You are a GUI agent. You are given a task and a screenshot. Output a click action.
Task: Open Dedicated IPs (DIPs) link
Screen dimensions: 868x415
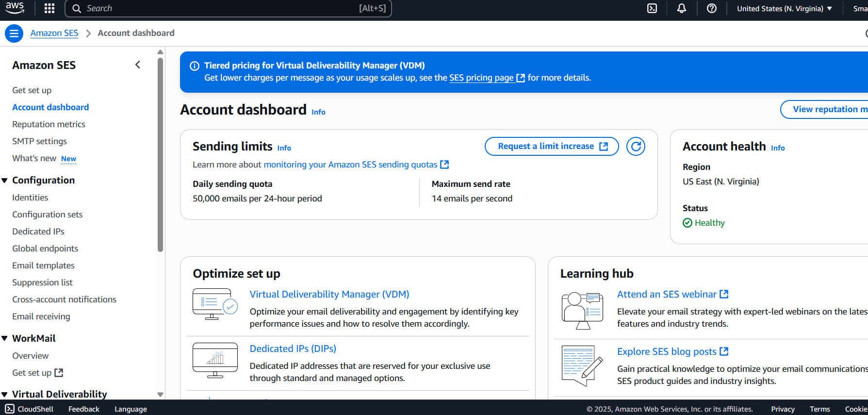293,349
